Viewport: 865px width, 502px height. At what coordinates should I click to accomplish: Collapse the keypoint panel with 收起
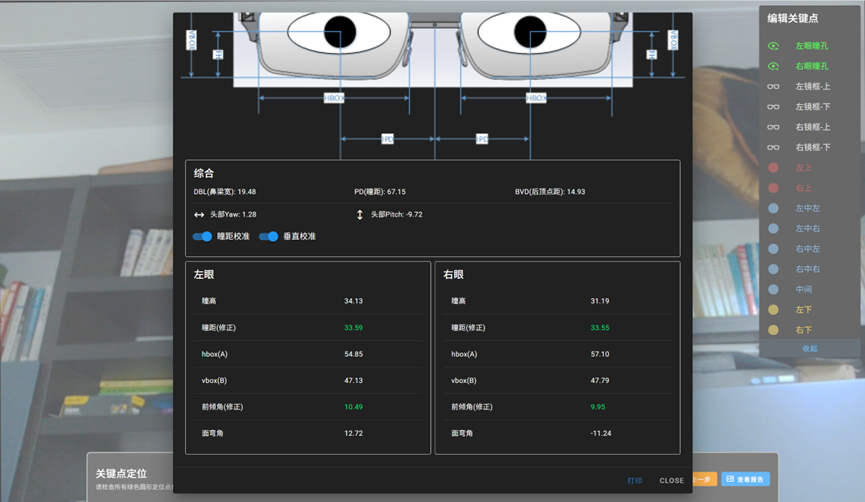810,349
